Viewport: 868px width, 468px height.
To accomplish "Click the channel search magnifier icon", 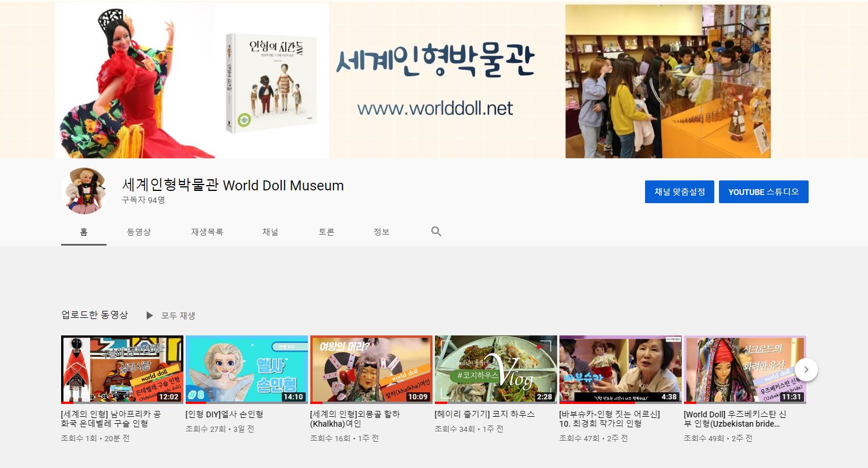I will tap(436, 232).
